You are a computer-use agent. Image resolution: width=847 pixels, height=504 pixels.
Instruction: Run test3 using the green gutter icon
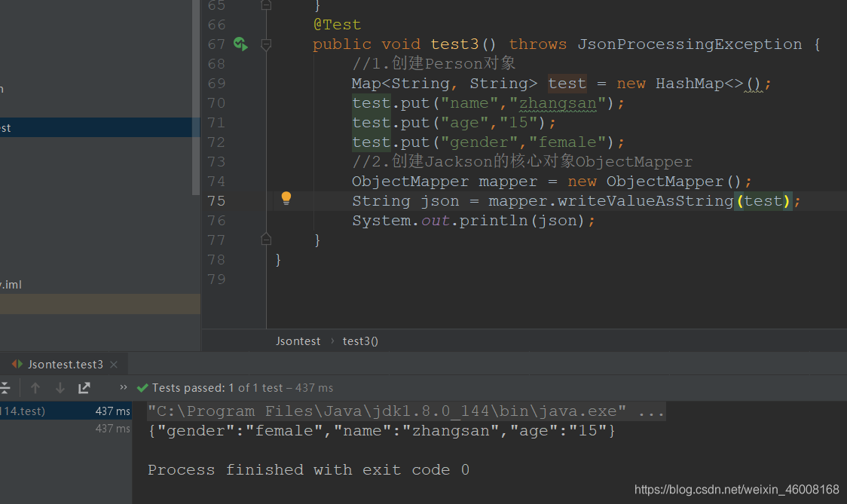pyautogui.click(x=240, y=44)
